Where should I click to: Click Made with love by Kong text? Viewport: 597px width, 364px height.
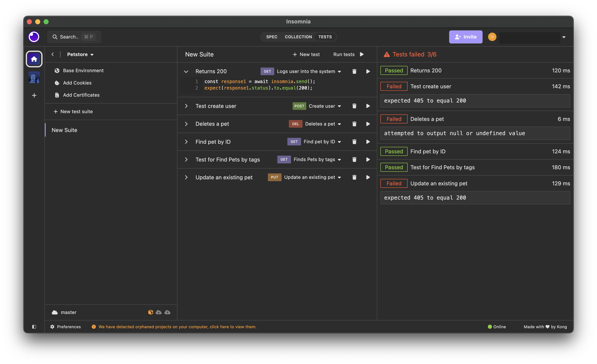click(545, 327)
